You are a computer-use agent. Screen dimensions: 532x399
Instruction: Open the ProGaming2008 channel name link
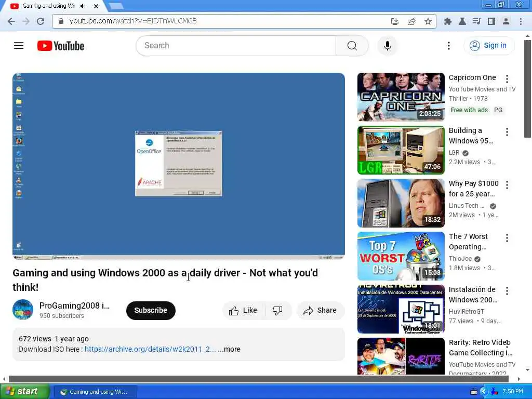(74, 305)
